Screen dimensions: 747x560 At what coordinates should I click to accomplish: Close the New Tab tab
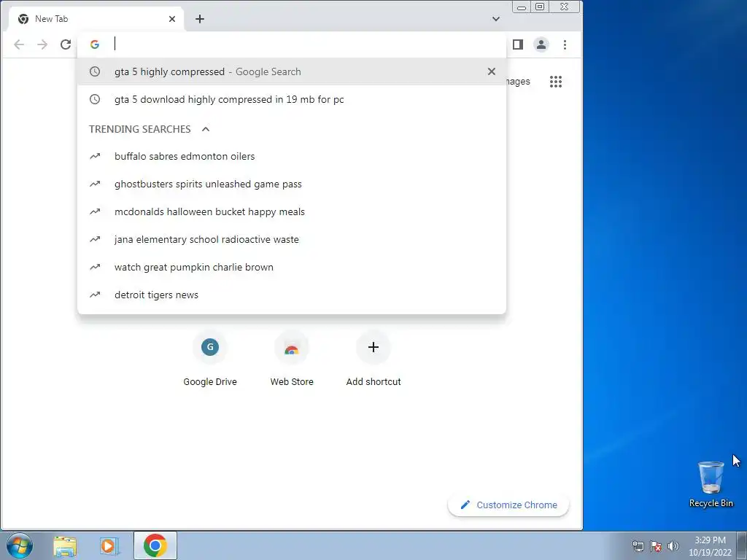click(172, 19)
